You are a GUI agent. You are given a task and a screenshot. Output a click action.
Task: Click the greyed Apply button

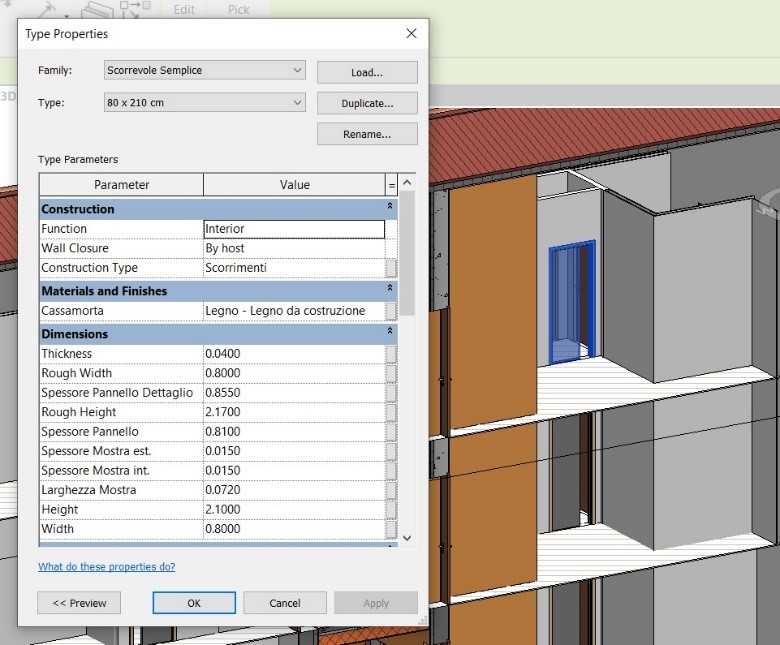376,603
